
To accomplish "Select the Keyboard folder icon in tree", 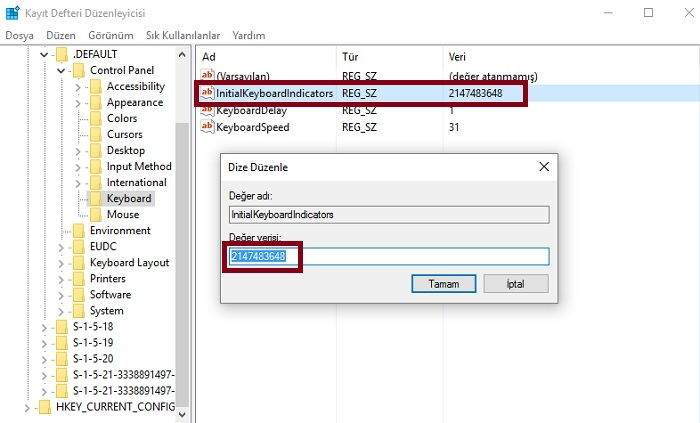I will tap(95, 198).
